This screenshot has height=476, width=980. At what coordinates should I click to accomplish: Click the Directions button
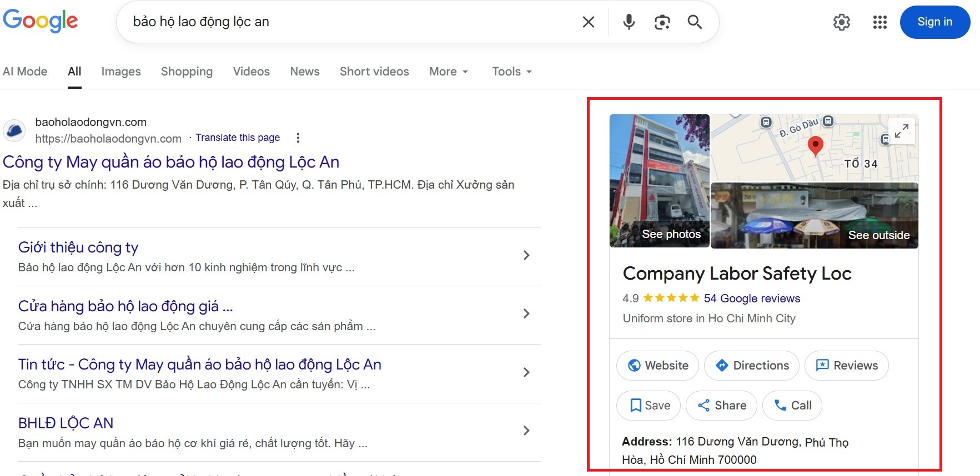pyautogui.click(x=752, y=366)
